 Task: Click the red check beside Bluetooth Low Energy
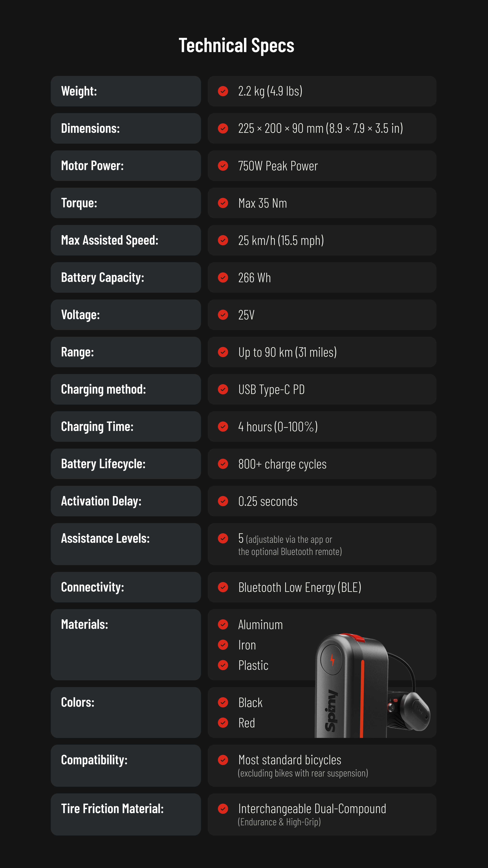click(x=223, y=587)
